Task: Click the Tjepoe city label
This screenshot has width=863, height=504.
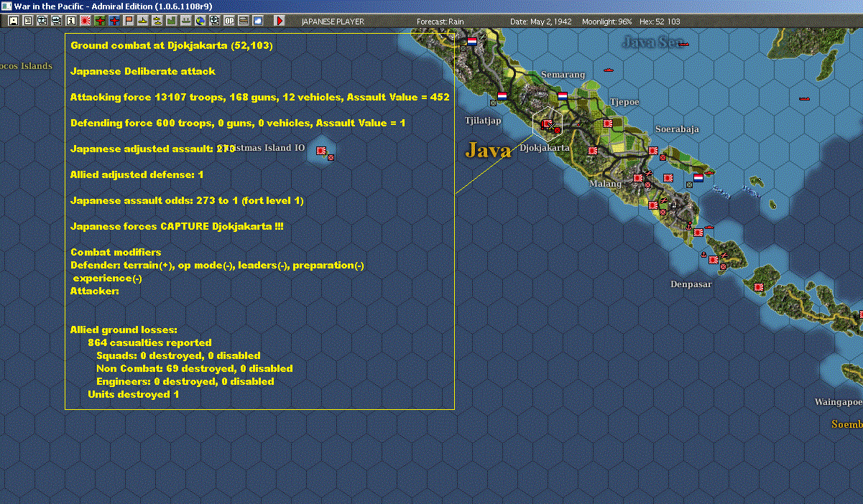Action: 624,102
